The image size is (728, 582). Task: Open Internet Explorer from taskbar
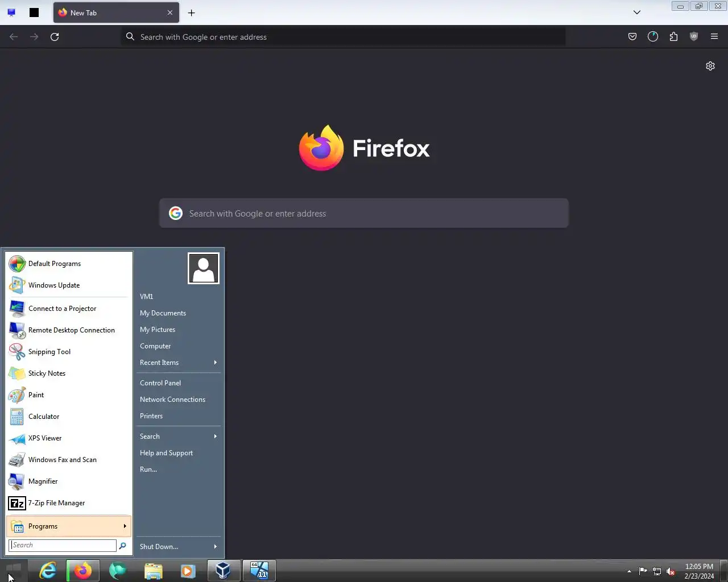[x=48, y=571]
